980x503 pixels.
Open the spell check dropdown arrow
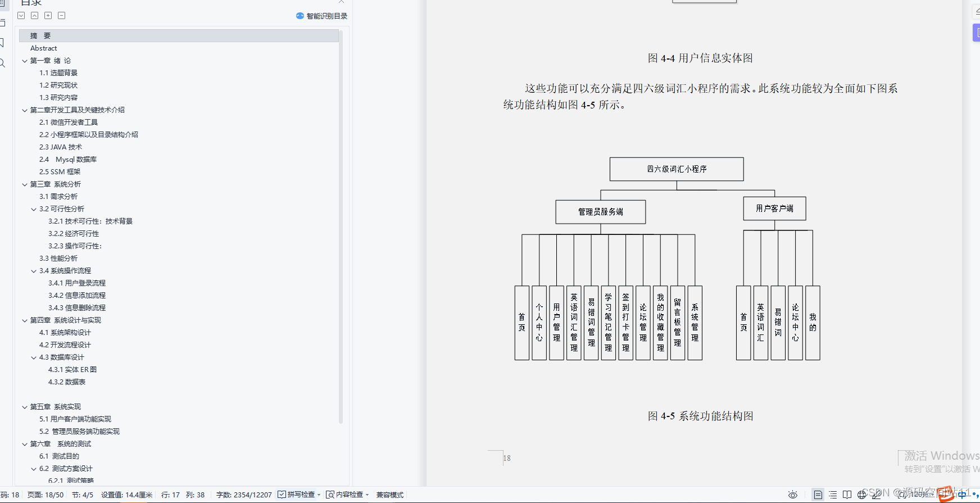click(x=319, y=495)
